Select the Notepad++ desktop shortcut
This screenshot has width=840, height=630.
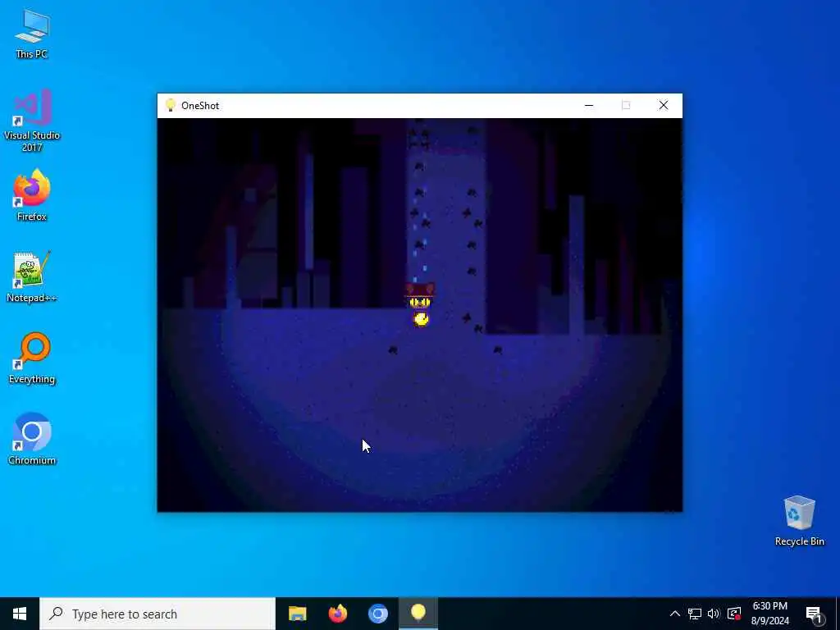pos(32,277)
